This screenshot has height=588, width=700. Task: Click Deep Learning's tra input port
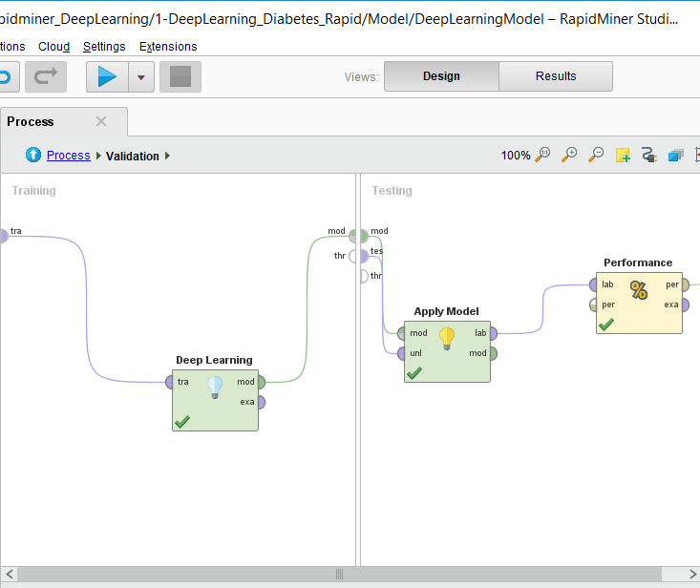tap(169, 382)
